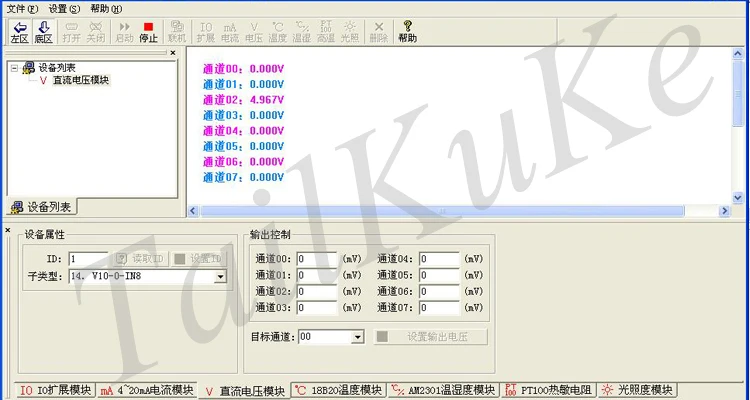The image size is (750, 400).
Task: Click the vertical scrollbar down arrow
Action: 738,197
